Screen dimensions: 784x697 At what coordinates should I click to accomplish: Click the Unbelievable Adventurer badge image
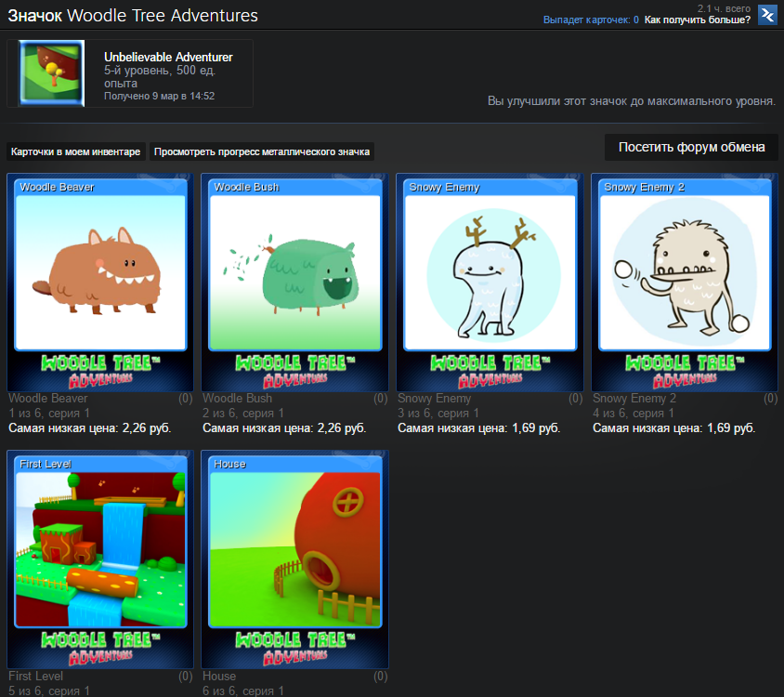pyautogui.click(x=51, y=73)
